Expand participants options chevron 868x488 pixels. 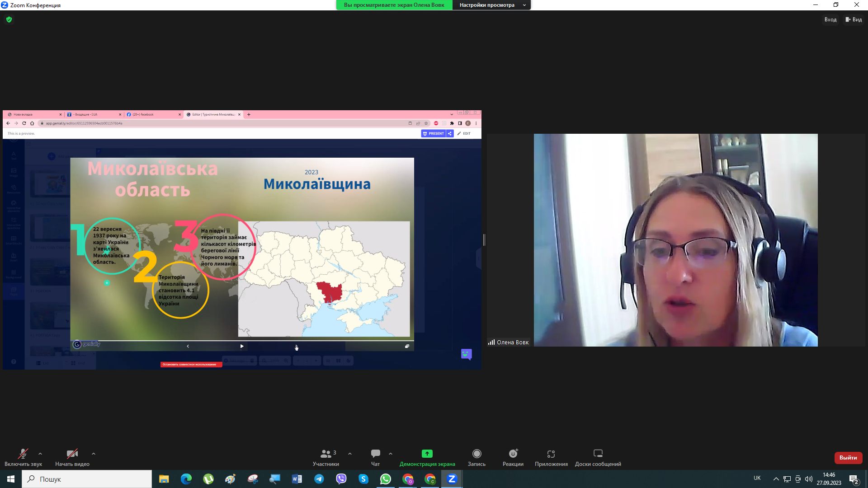point(350,454)
